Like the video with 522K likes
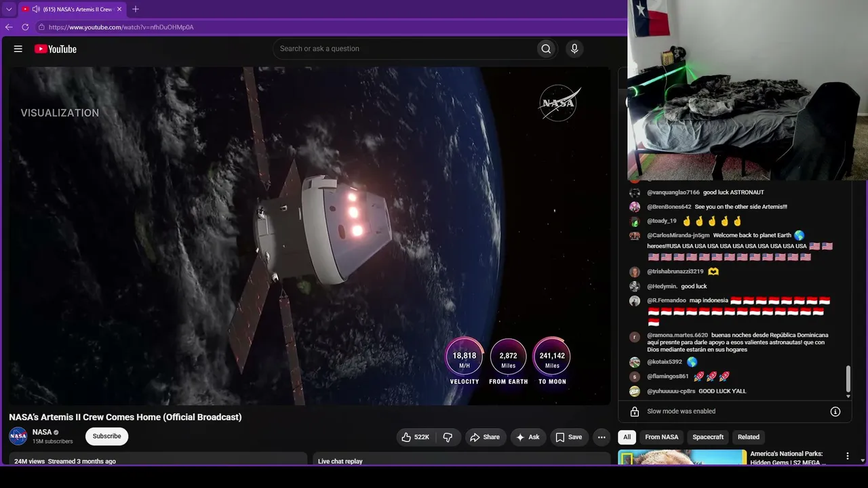The width and height of the screenshot is (868, 488). pos(415,437)
